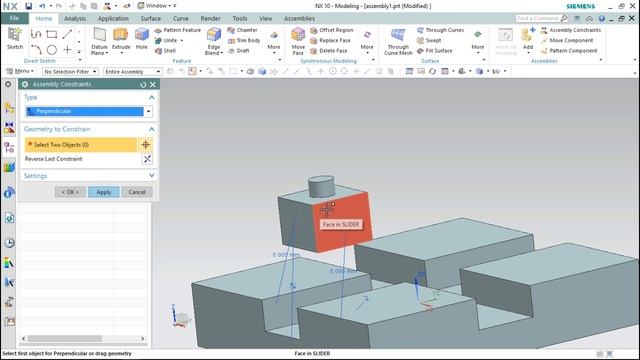Screen dimensions: 640x360
Task: Open the constraint Type dropdown
Action: tap(149, 111)
